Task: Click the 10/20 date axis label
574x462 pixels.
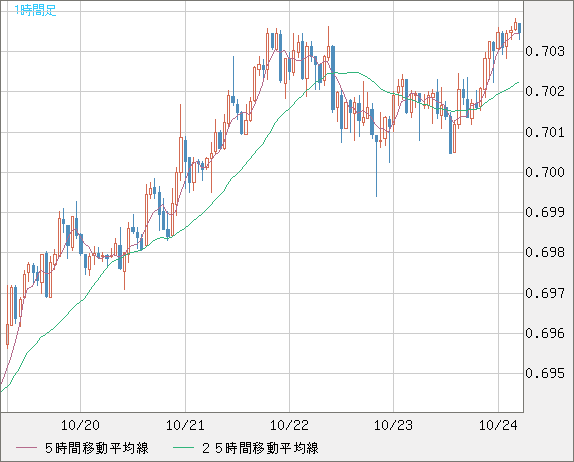Action: 80,425
